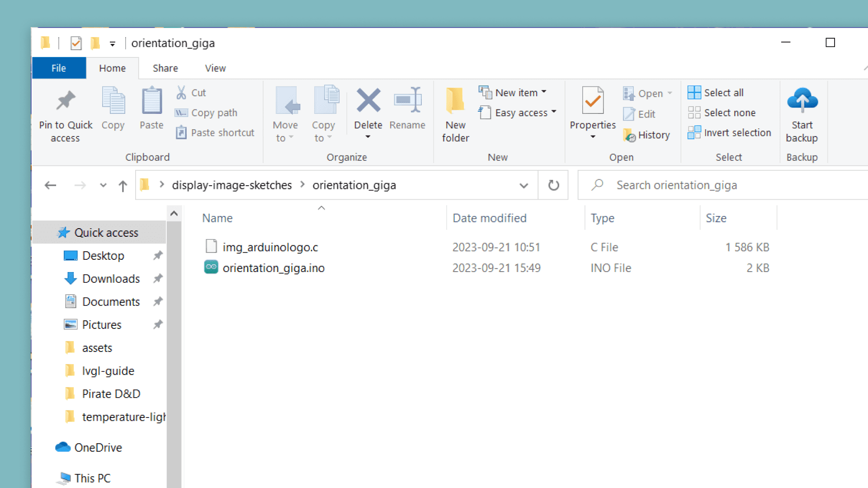Click the Delete icon in the ribbon
The image size is (868, 488).
click(x=368, y=101)
